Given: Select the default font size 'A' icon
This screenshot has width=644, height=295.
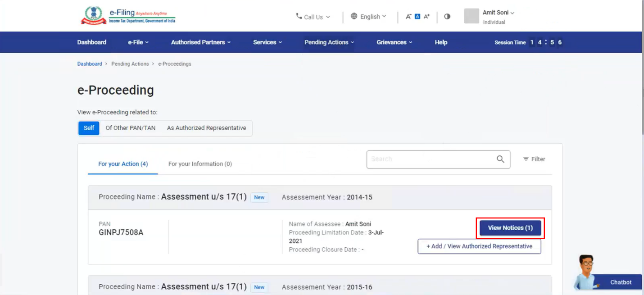Looking at the screenshot, I should point(417,16).
